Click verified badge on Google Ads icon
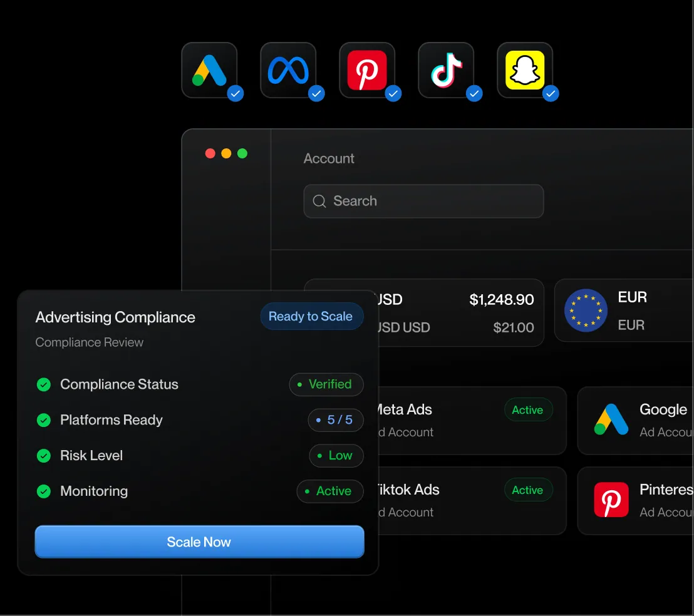The width and height of the screenshot is (694, 616). click(236, 93)
